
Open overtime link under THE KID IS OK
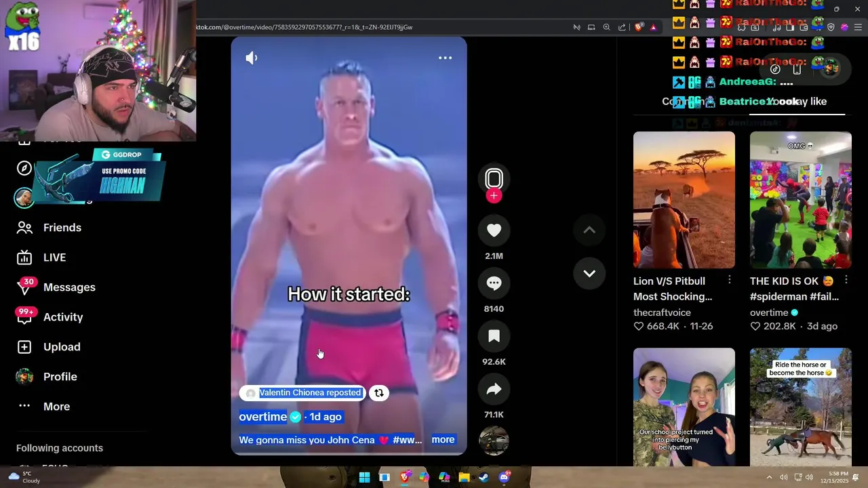[769, 312]
